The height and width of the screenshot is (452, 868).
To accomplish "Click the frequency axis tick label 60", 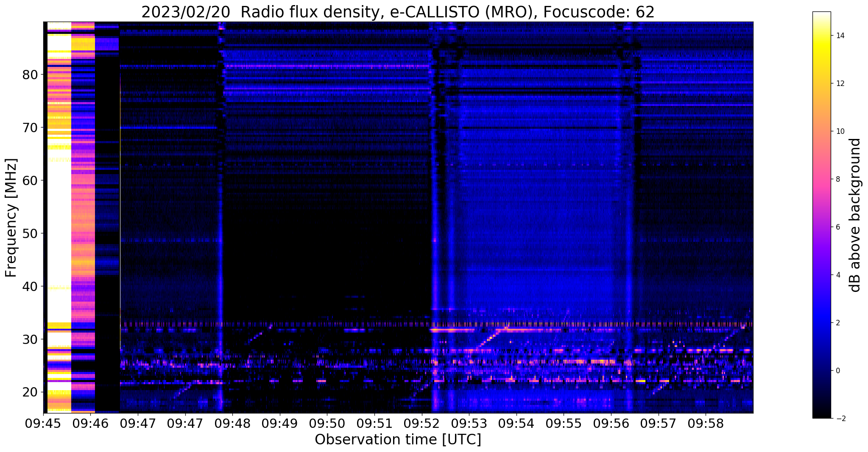I will coord(30,180).
